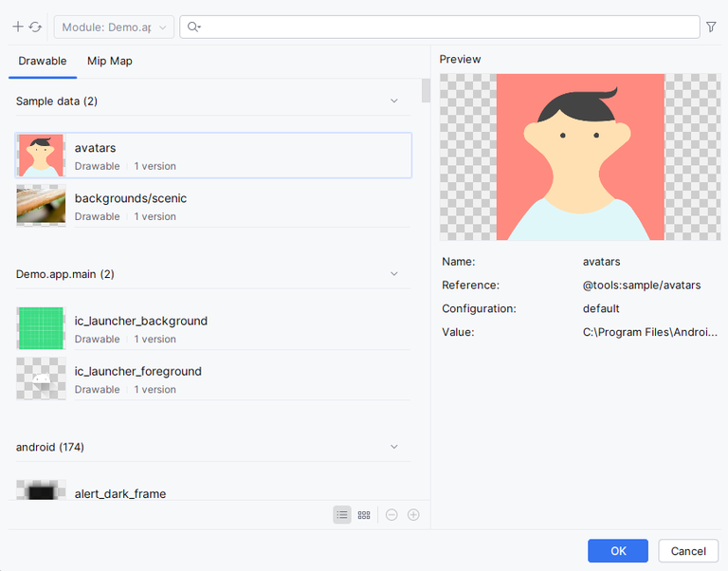Image resolution: width=728 pixels, height=571 pixels.
Task: Click the C:\Program Files value path
Action: tap(650, 332)
